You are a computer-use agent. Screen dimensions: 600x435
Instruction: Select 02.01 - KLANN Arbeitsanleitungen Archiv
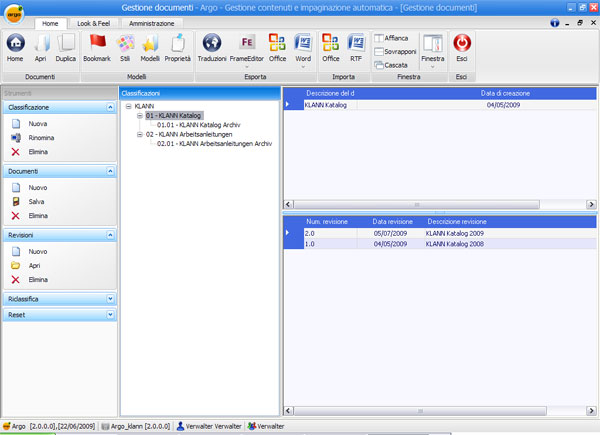tap(214, 144)
